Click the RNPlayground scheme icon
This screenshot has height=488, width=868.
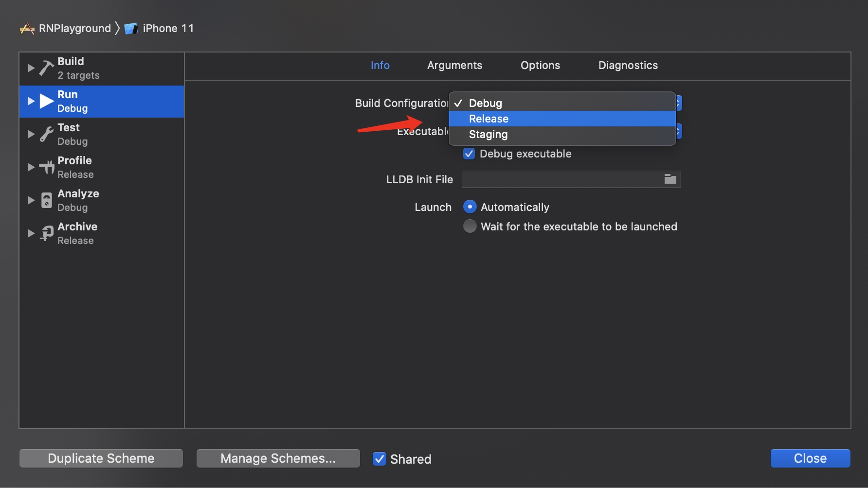(27, 29)
